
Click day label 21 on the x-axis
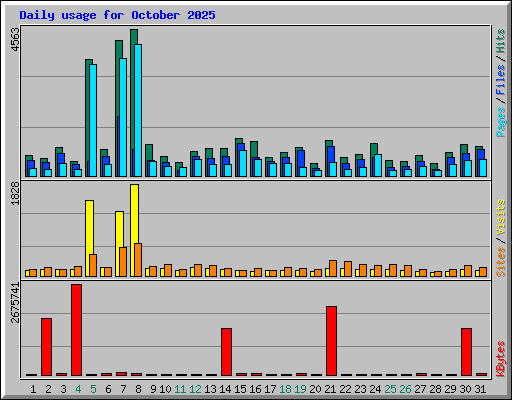pyautogui.click(x=330, y=389)
